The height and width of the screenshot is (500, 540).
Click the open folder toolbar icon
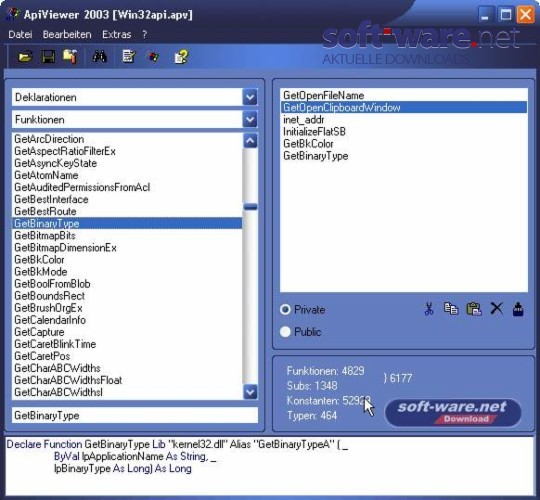pos(25,57)
